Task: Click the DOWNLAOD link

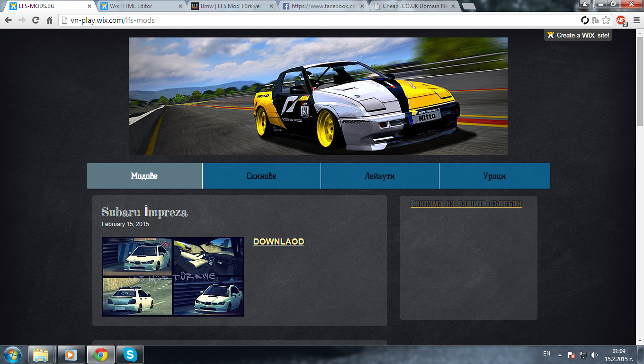Action: 278,242
